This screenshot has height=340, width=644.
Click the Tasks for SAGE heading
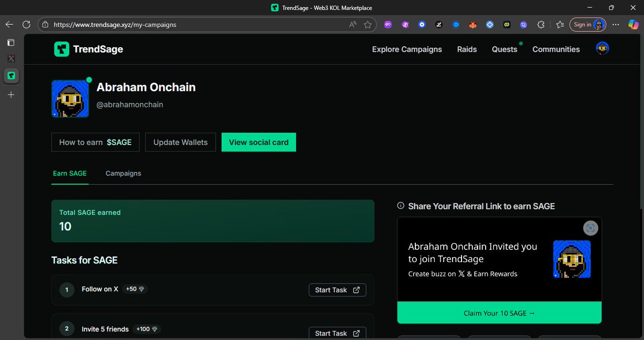point(84,260)
